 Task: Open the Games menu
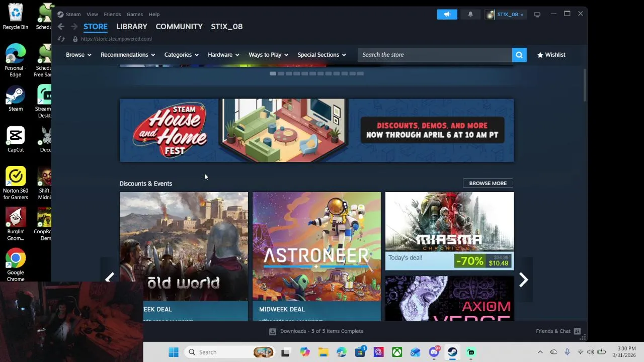(x=135, y=14)
